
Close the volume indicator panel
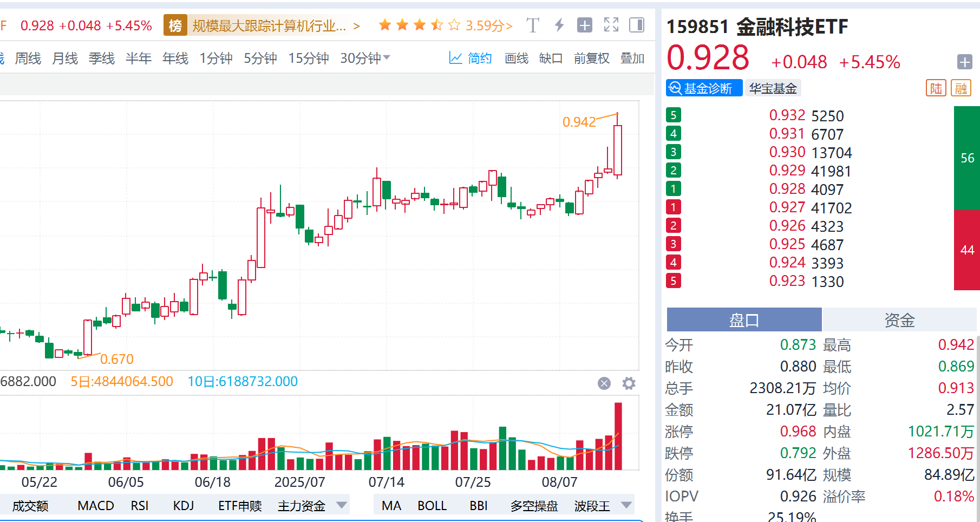pos(604,383)
